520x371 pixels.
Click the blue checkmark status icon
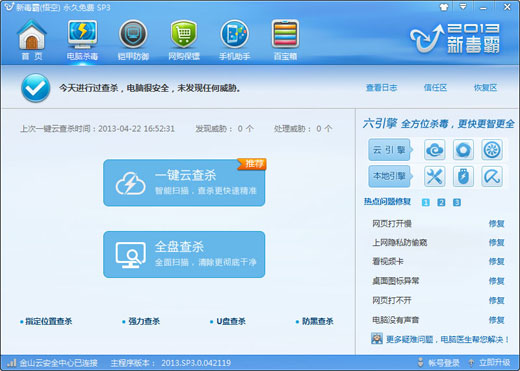click(x=36, y=88)
